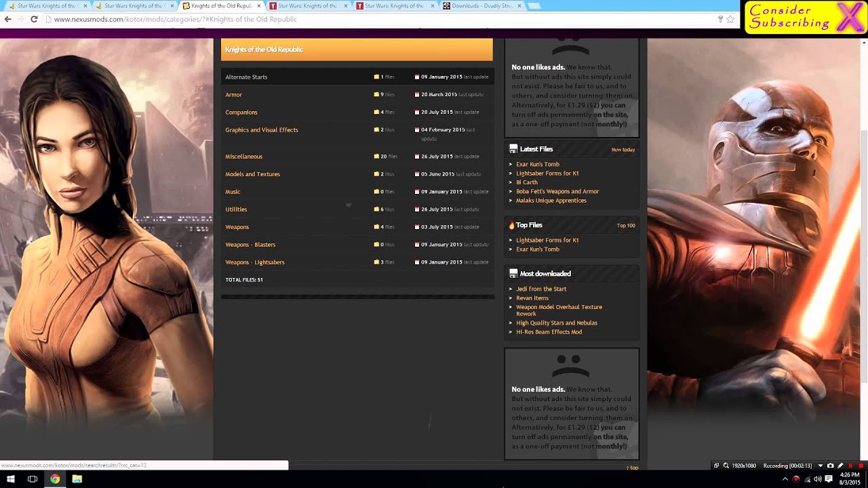Screen dimensions: 868x488
Task: Open the Bi Carth mod link
Action: pyautogui.click(x=527, y=182)
